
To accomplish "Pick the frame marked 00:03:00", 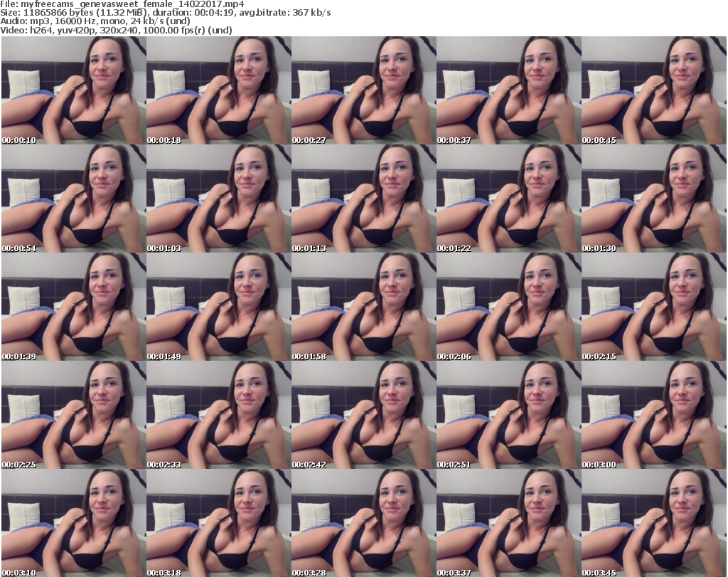I will pos(654,415).
